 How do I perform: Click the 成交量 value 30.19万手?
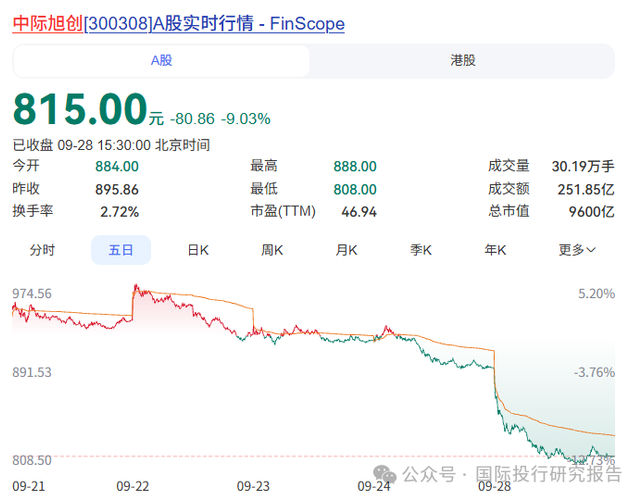click(583, 167)
